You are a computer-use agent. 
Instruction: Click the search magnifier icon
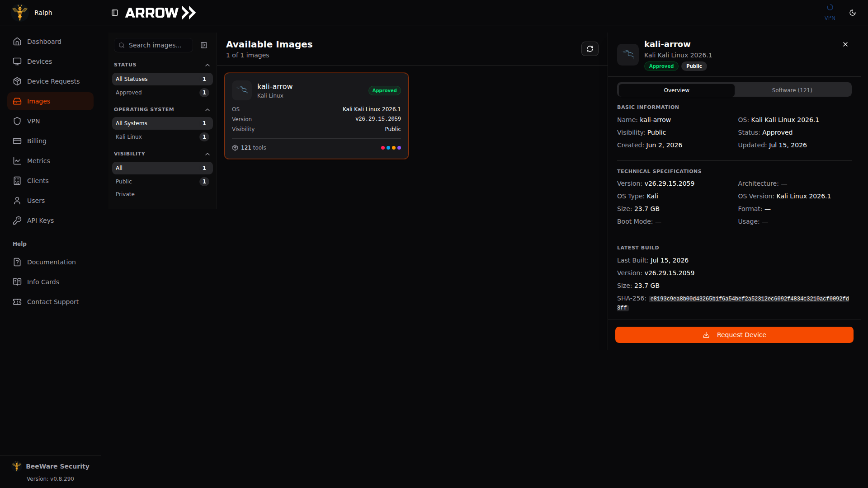pos(122,45)
